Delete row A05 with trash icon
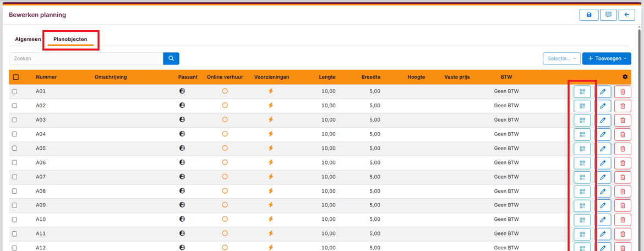Screen dimensions: 644x251 (623, 149)
